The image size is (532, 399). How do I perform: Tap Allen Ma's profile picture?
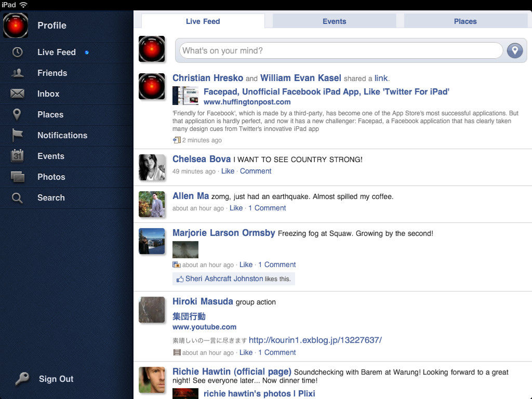tap(152, 204)
